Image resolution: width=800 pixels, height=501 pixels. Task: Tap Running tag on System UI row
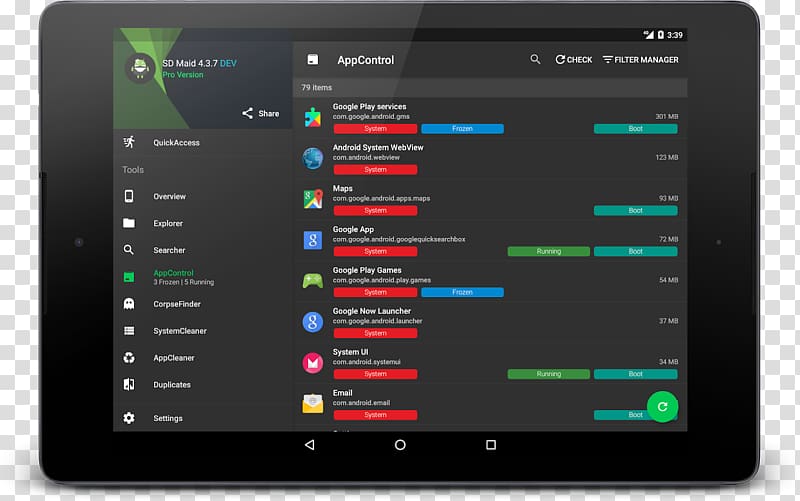click(549, 374)
